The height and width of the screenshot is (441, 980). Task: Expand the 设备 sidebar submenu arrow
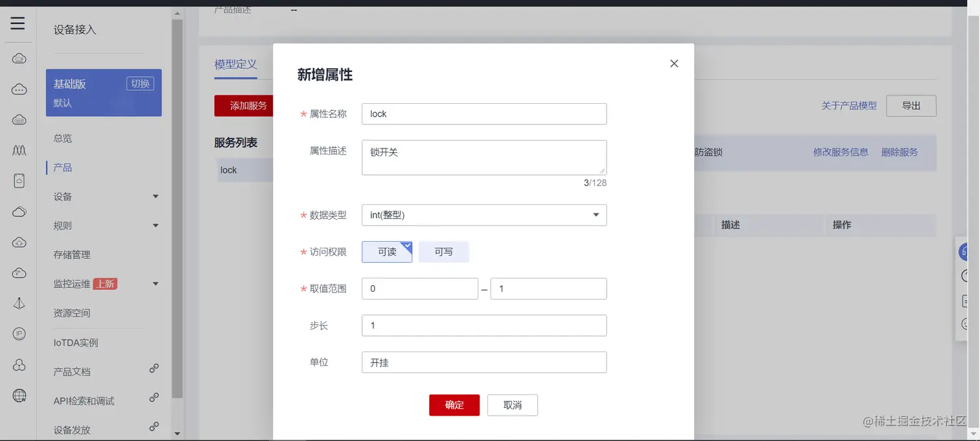(x=156, y=197)
